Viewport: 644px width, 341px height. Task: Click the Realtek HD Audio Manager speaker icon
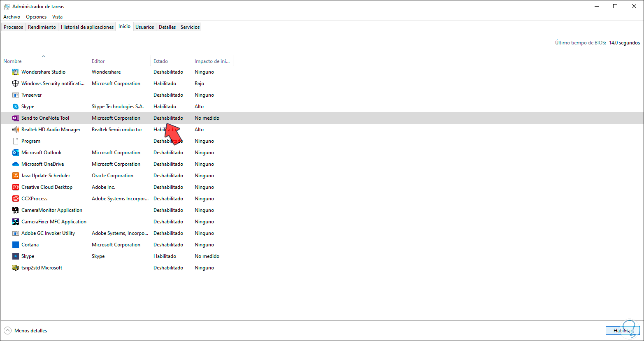(16, 130)
